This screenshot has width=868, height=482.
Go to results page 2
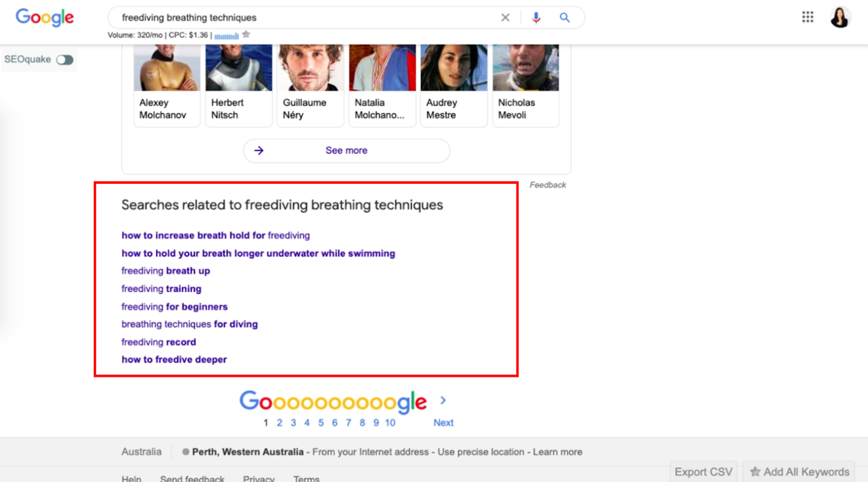point(279,423)
